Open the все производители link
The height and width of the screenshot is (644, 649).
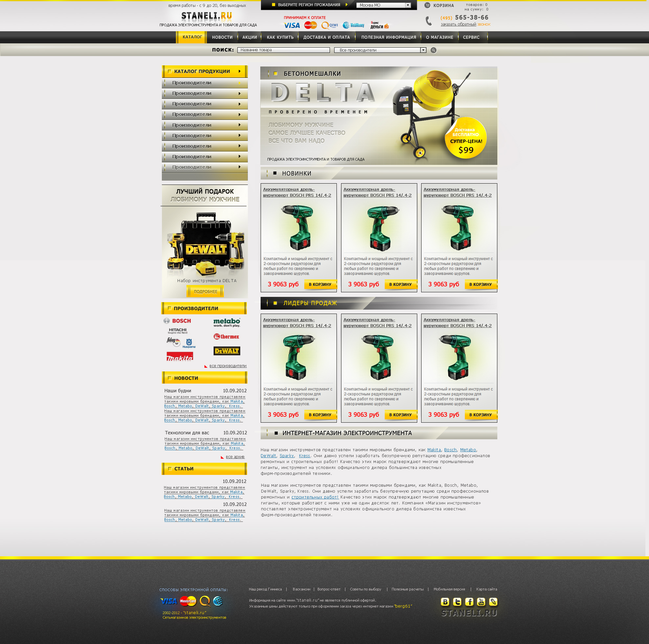[228, 366]
